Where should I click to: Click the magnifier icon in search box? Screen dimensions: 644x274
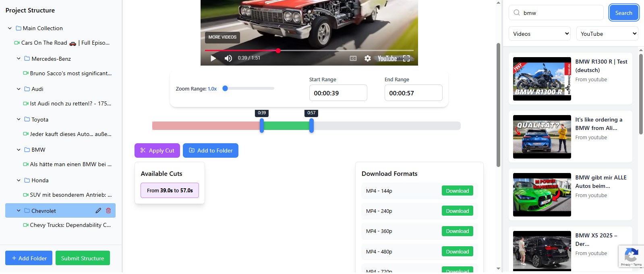[x=517, y=13]
